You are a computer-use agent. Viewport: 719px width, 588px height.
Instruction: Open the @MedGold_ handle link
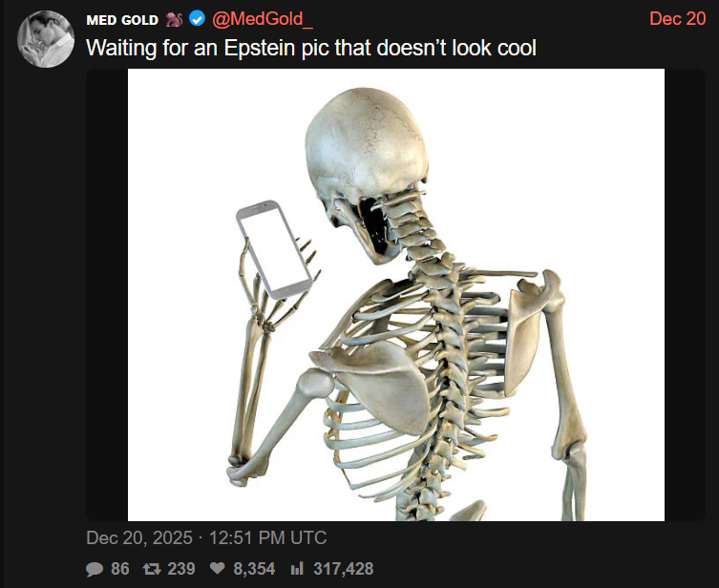click(263, 19)
